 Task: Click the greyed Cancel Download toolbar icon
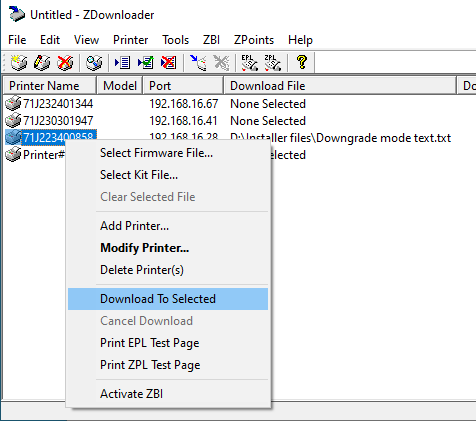(221, 62)
